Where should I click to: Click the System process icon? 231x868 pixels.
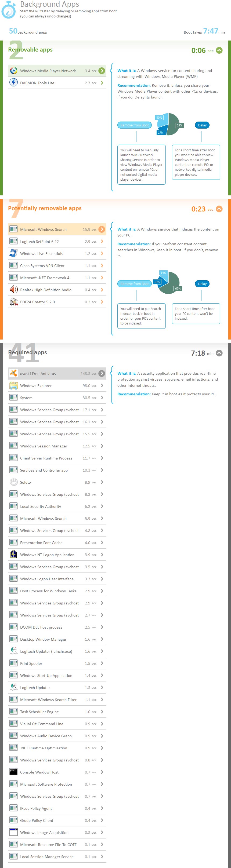coord(13,397)
